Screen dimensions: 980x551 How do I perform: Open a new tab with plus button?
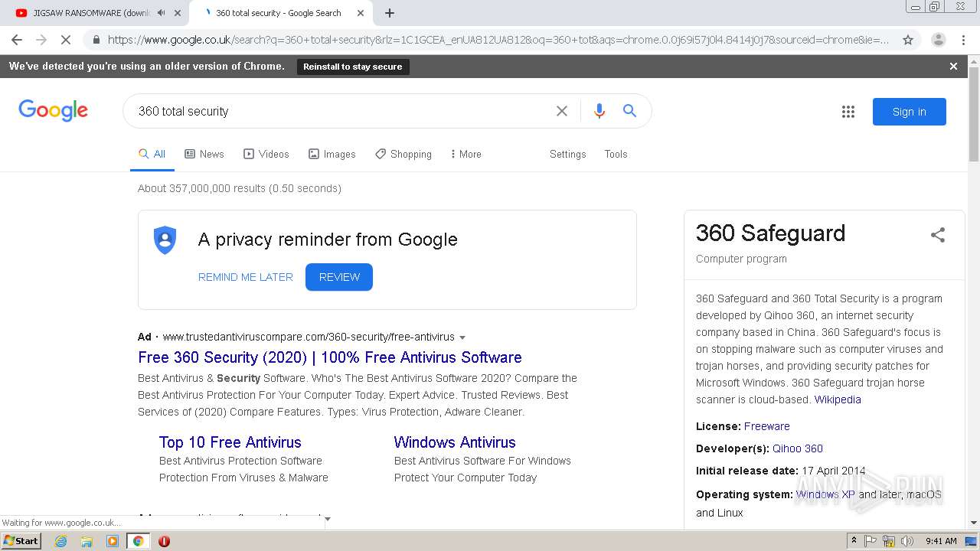pos(389,13)
